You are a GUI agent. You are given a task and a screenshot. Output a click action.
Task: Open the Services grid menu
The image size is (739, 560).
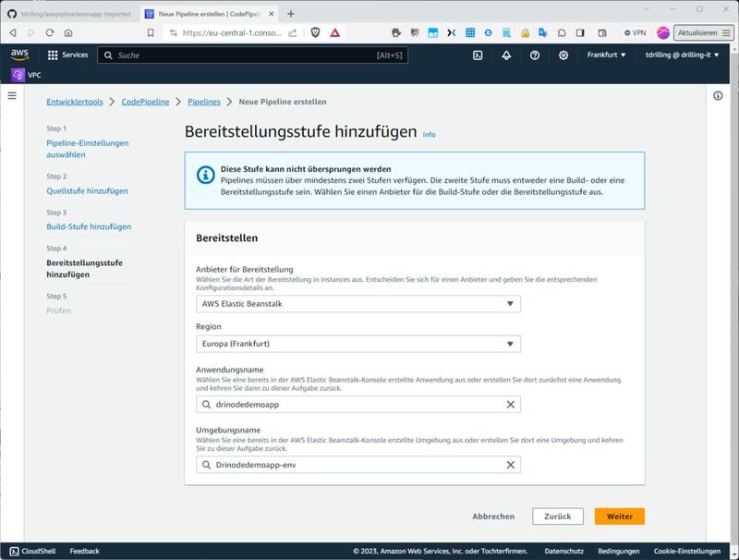[67, 55]
